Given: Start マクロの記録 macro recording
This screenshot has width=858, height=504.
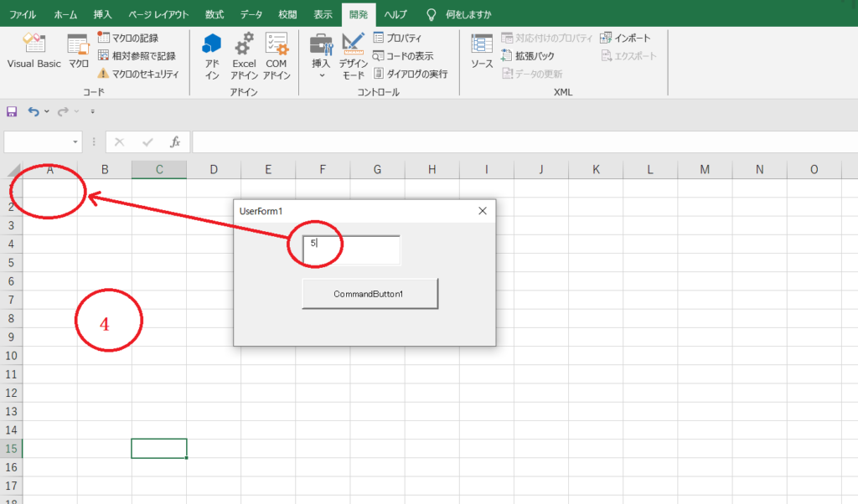Looking at the screenshot, I should [x=128, y=38].
